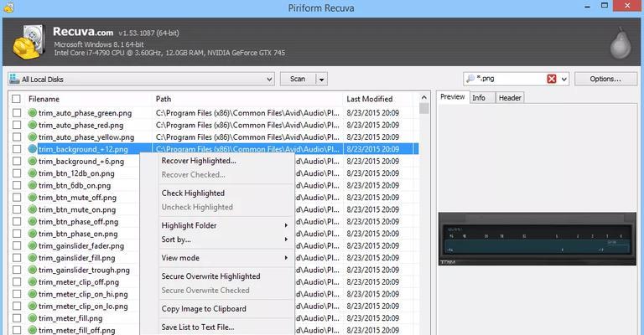Image resolution: width=644 pixels, height=335 pixels.
Task: Click green status dot of trim_meter_fill.png
Action: pyautogui.click(x=33, y=318)
